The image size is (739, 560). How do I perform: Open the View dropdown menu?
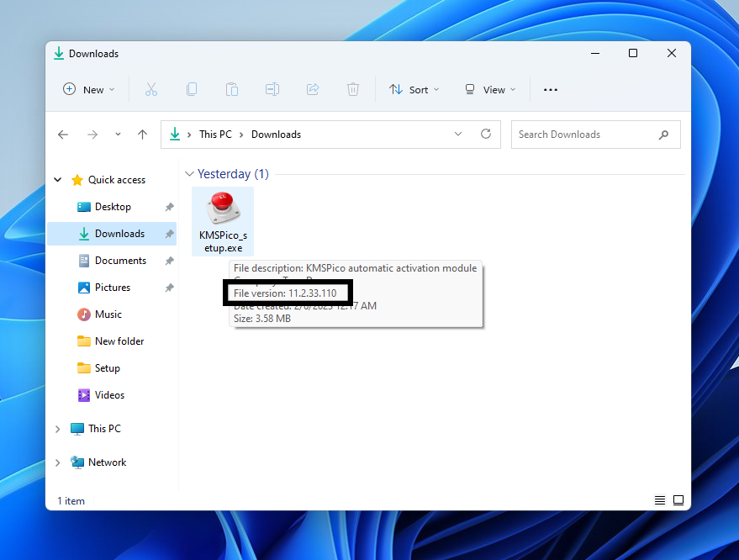pyautogui.click(x=490, y=90)
